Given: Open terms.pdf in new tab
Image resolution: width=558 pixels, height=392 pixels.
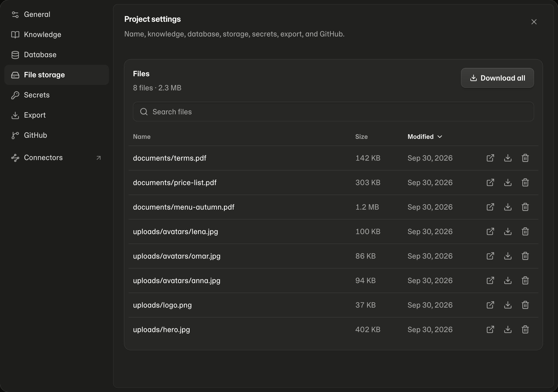Looking at the screenshot, I should 490,158.
